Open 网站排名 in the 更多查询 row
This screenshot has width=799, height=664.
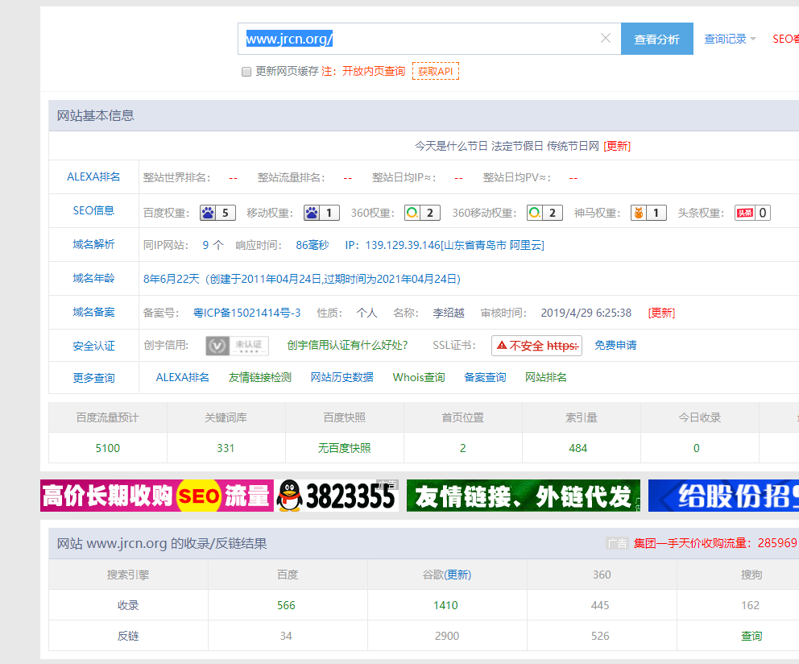pyautogui.click(x=546, y=377)
